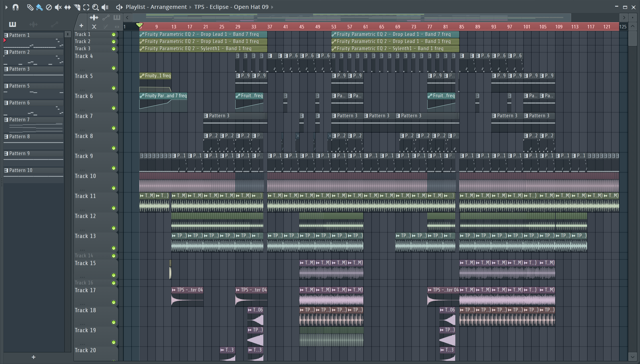
Task: Mute Track 19 with its green light
Action: coord(114,342)
